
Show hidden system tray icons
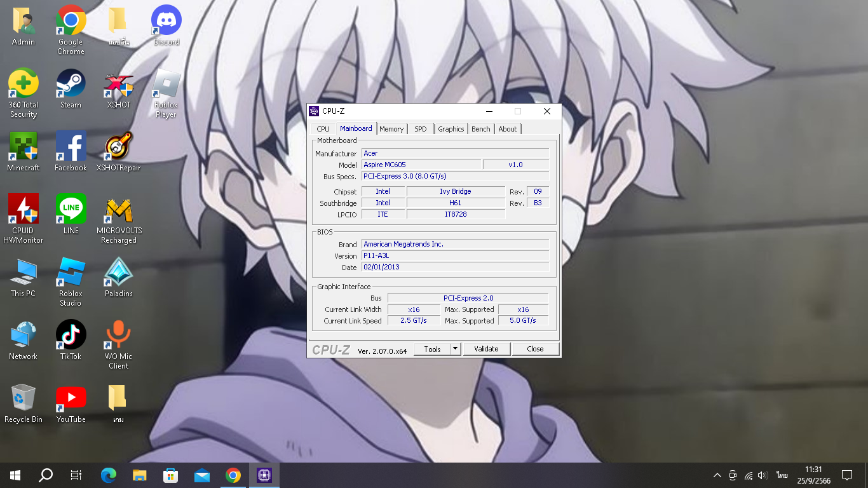point(717,475)
